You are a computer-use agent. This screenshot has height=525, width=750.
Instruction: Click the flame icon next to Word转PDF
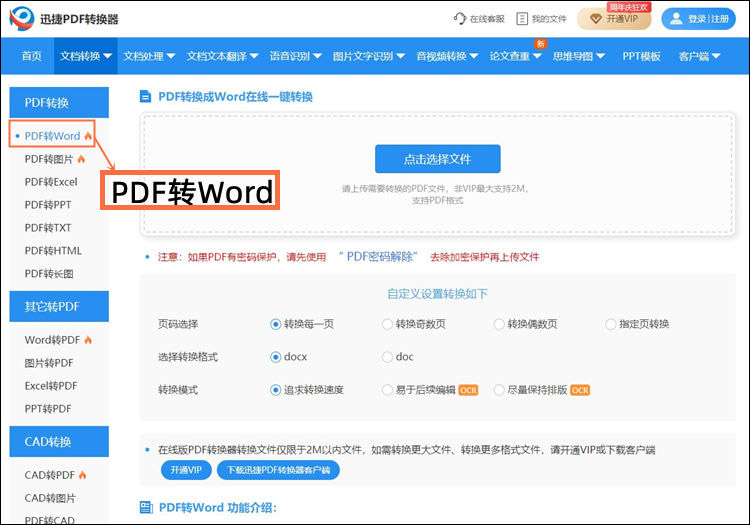[x=88, y=340]
